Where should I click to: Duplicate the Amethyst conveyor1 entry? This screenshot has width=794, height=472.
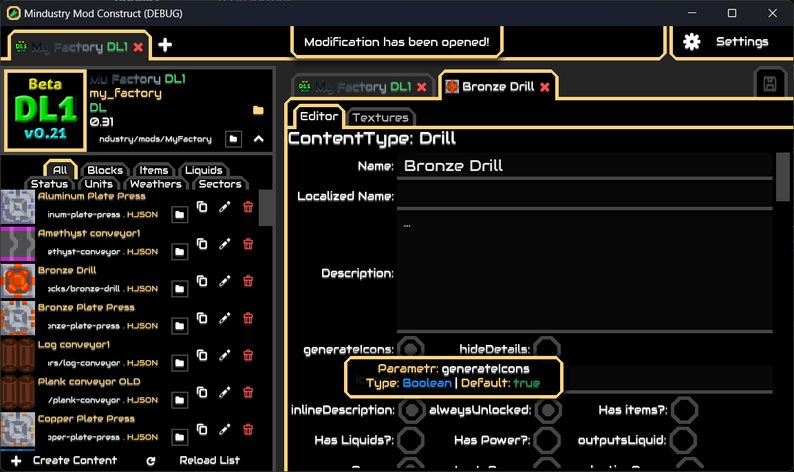(202, 244)
